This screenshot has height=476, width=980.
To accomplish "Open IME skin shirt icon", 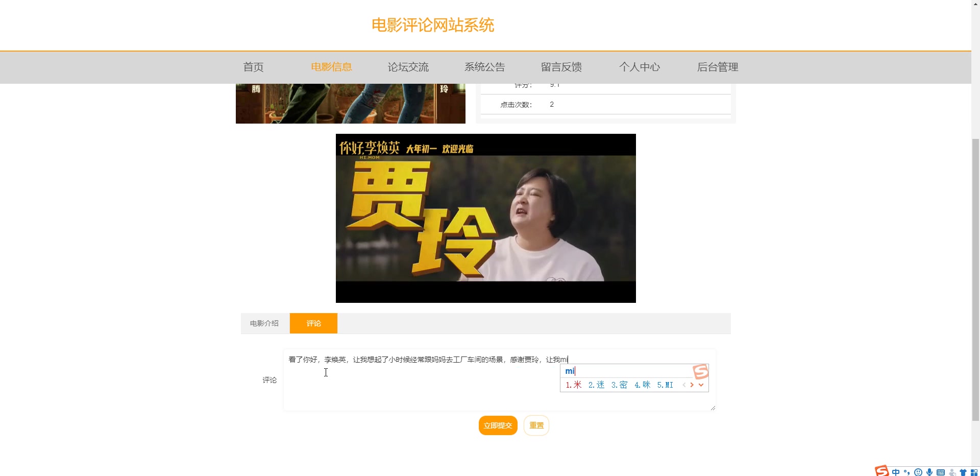I will click(963, 472).
